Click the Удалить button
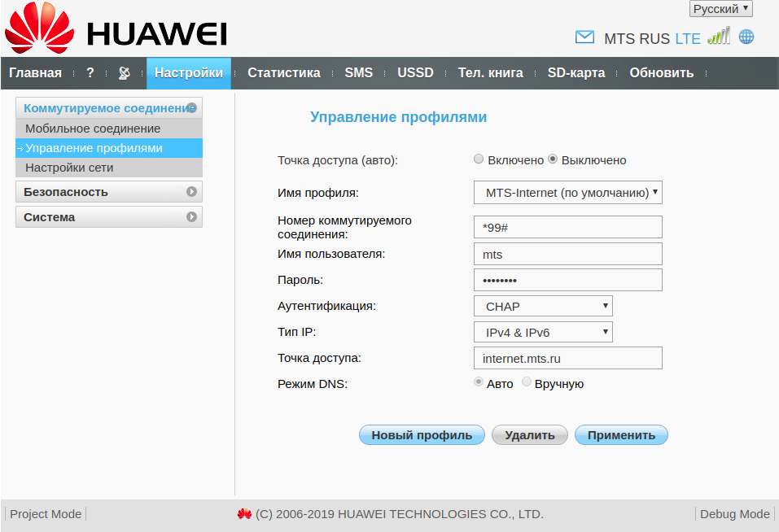The image size is (779, 532). (x=530, y=435)
